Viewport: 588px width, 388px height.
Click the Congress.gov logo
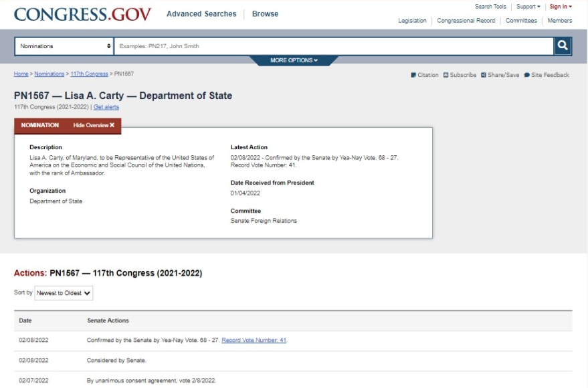[x=82, y=14]
